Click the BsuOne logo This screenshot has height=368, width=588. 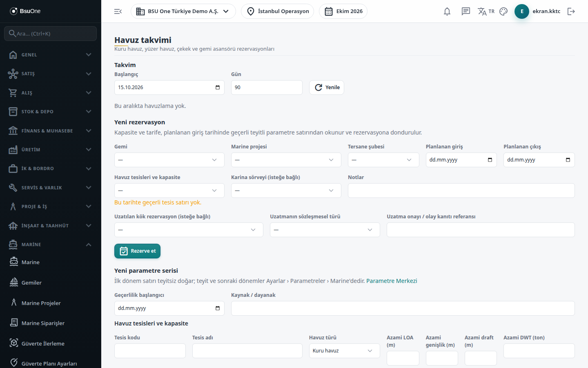(25, 11)
